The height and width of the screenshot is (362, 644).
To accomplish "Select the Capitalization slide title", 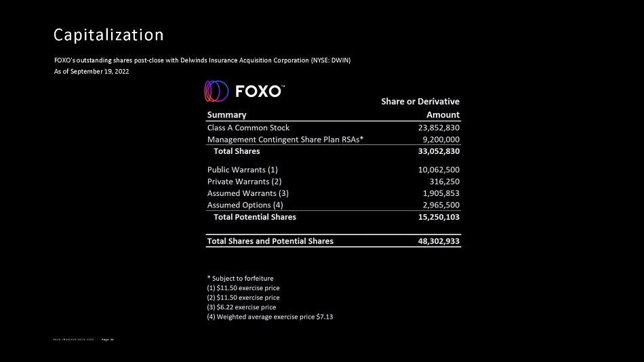I will click(108, 35).
